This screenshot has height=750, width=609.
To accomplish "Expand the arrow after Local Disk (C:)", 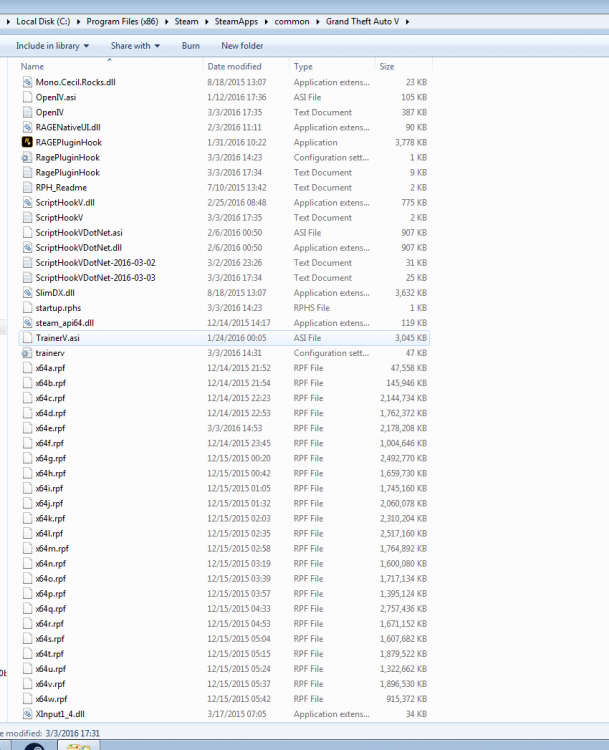I will coord(78,22).
